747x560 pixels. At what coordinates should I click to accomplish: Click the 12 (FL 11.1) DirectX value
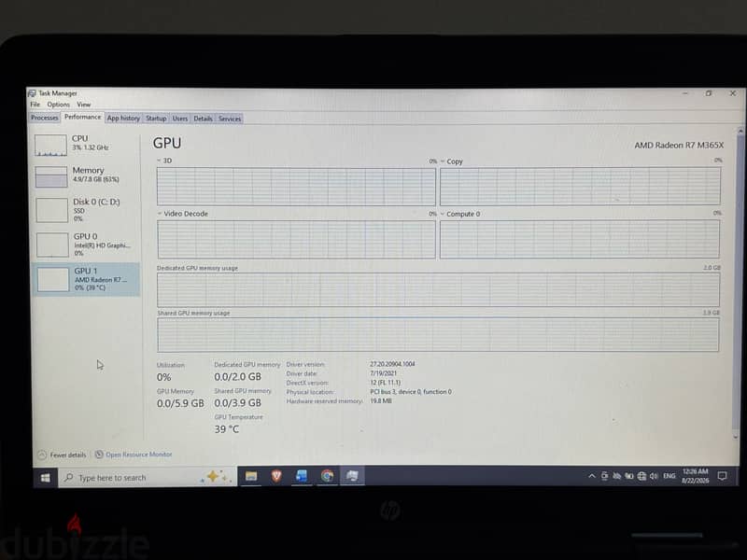pyautogui.click(x=386, y=383)
